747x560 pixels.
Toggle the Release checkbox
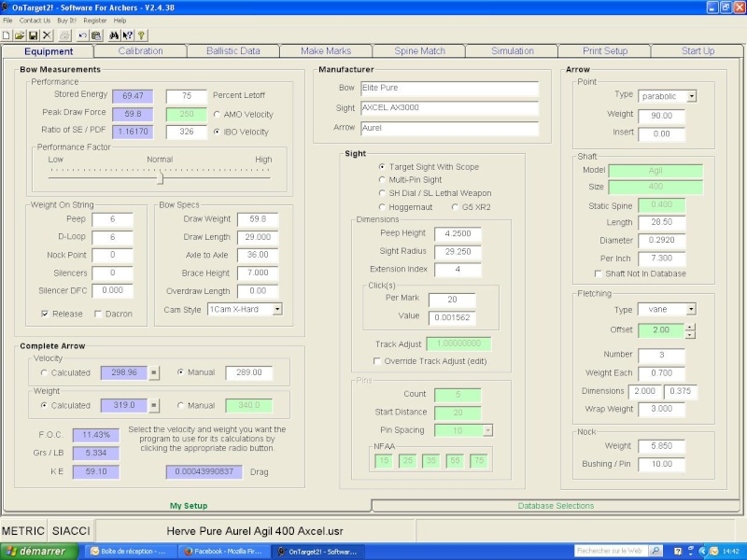[x=45, y=314]
